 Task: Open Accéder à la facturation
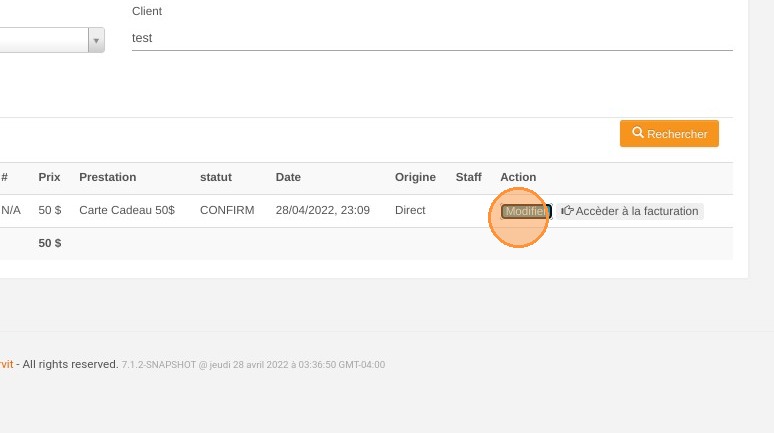pyautogui.click(x=629, y=211)
